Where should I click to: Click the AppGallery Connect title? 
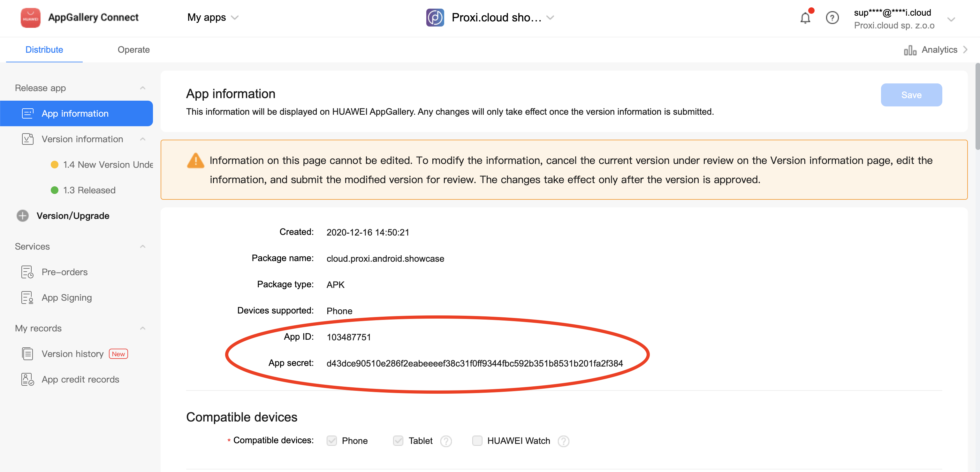click(x=93, y=18)
